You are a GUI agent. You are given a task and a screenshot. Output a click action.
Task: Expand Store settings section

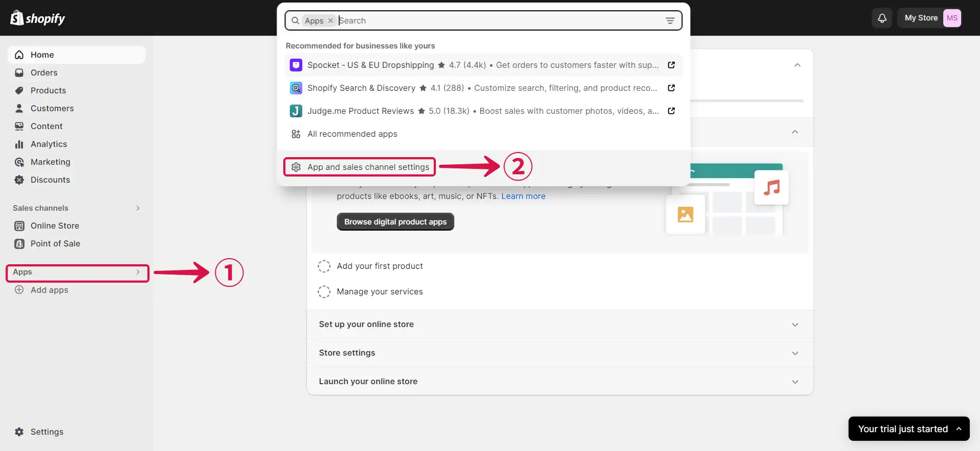click(560, 353)
